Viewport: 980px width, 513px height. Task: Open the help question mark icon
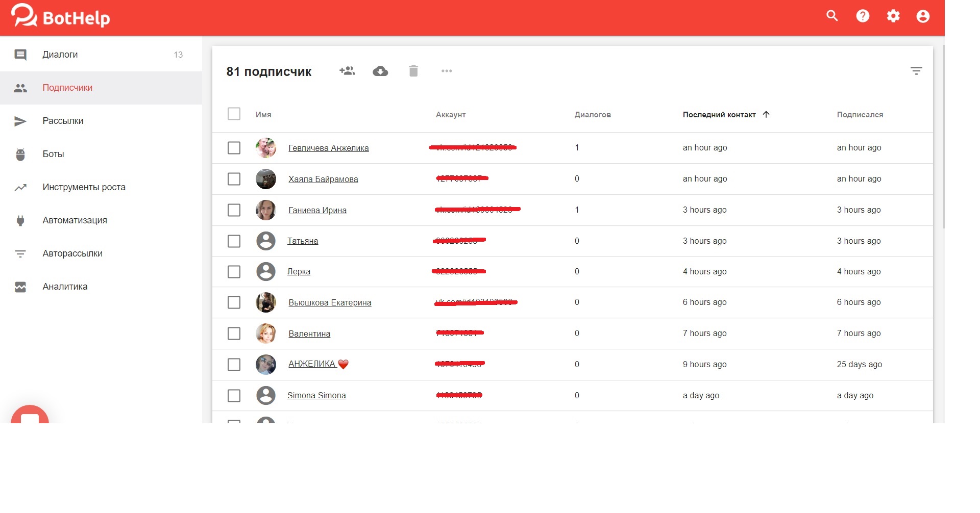pyautogui.click(x=863, y=16)
